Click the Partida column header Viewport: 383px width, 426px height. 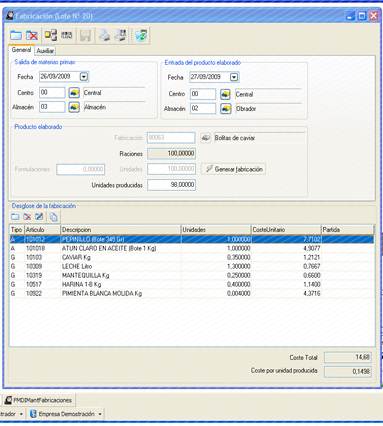point(347,230)
